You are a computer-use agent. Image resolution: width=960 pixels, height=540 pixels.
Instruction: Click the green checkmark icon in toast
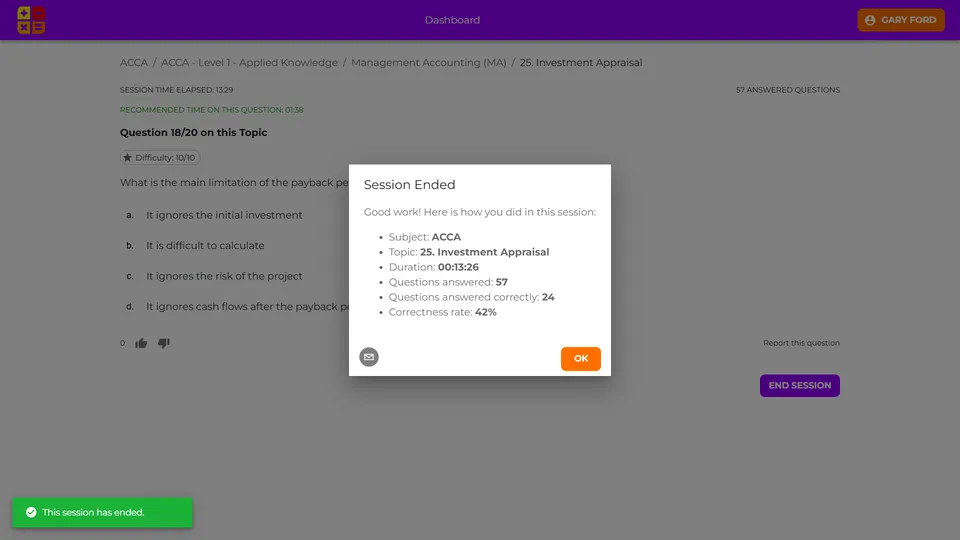click(x=31, y=512)
